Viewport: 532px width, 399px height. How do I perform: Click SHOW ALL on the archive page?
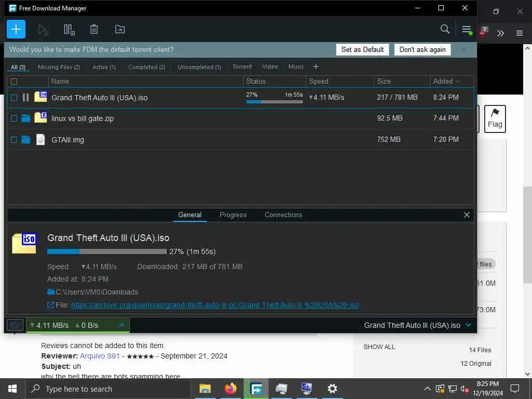[379, 347]
